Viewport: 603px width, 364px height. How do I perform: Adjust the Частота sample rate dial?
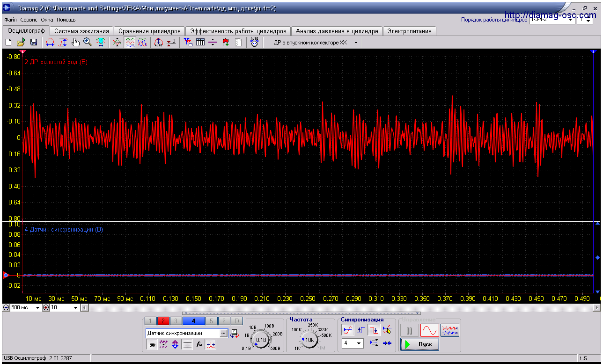(309, 340)
